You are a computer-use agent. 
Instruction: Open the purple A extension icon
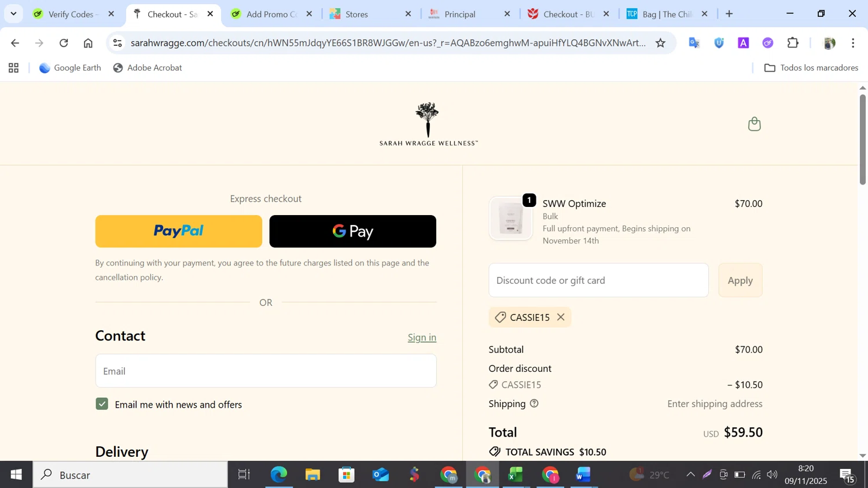pyautogui.click(x=744, y=43)
